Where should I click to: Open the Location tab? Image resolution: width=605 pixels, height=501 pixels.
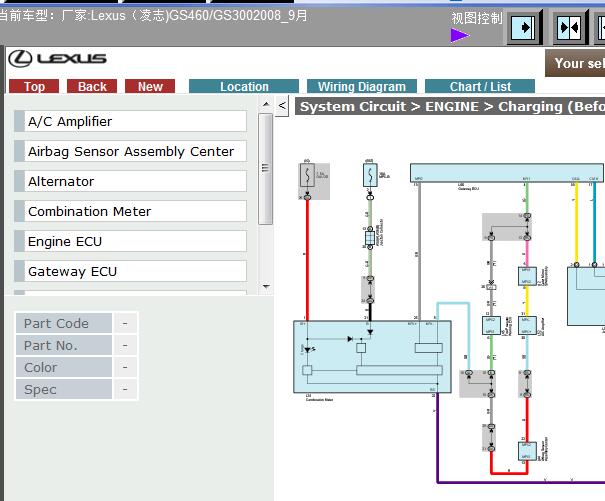pyautogui.click(x=244, y=86)
